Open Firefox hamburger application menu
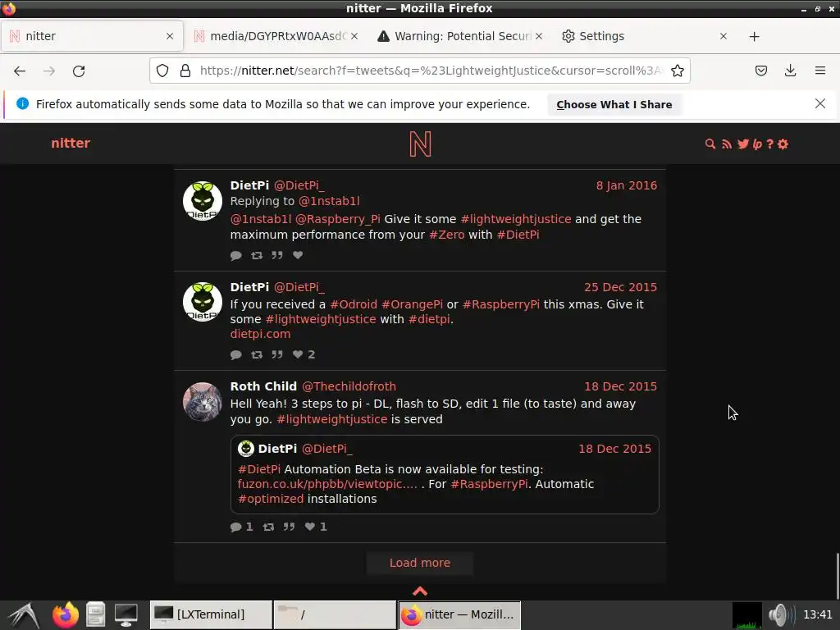 [819, 71]
